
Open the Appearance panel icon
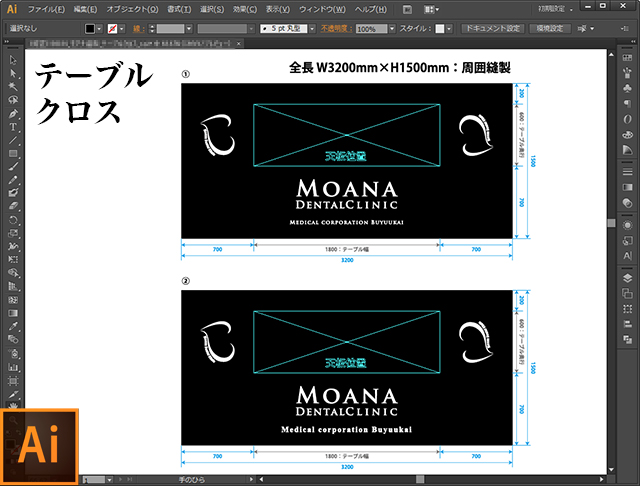coord(627,225)
